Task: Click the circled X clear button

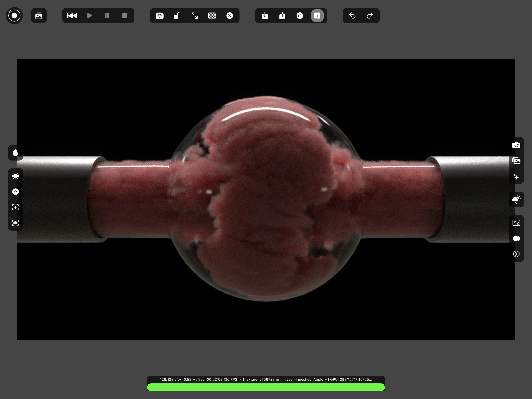Action: click(230, 16)
